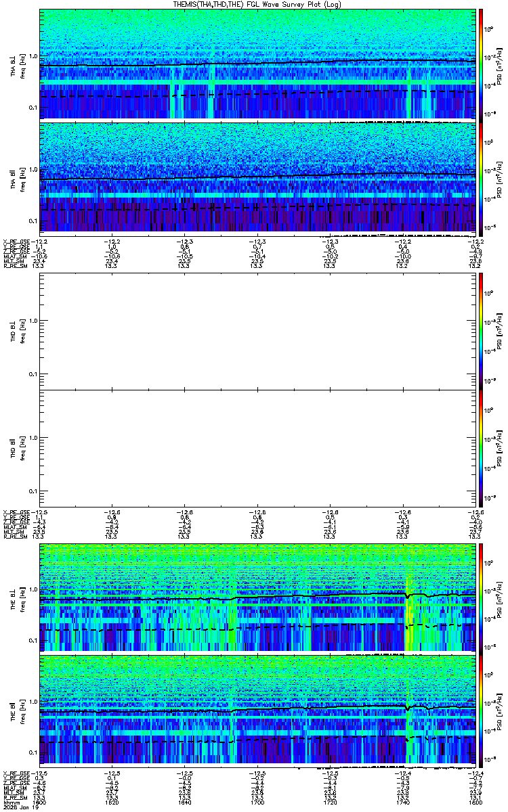Click the color bar beside THA B-perpendicular panel
Image resolution: width=508 pixels, height=812 pixels.
[x=481, y=64]
